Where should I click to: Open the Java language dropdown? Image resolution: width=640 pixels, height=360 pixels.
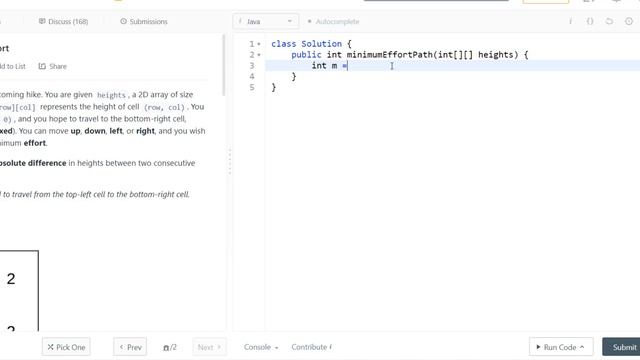point(266,21)
